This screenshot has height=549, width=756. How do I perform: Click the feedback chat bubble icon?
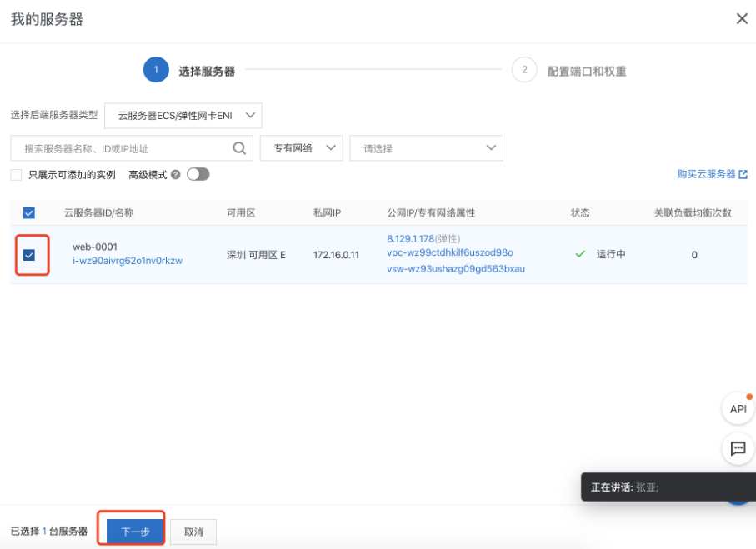pyautogui.click(x=737, y=449)
